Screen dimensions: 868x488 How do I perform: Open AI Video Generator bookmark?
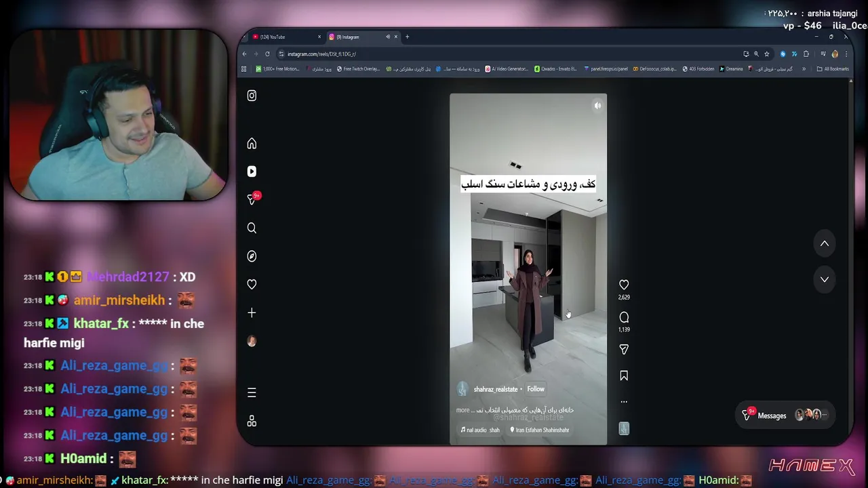pyautogui.click(x=507, y=68)
